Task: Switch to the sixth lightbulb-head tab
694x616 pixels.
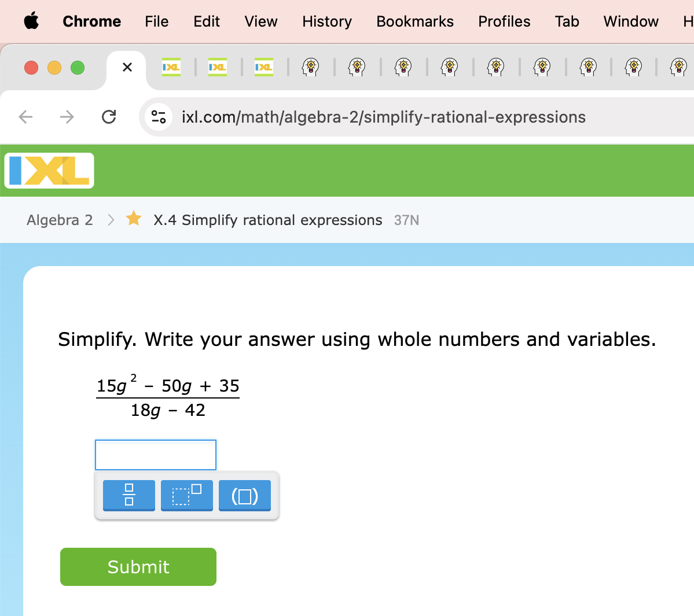Action: click(542, 67)
